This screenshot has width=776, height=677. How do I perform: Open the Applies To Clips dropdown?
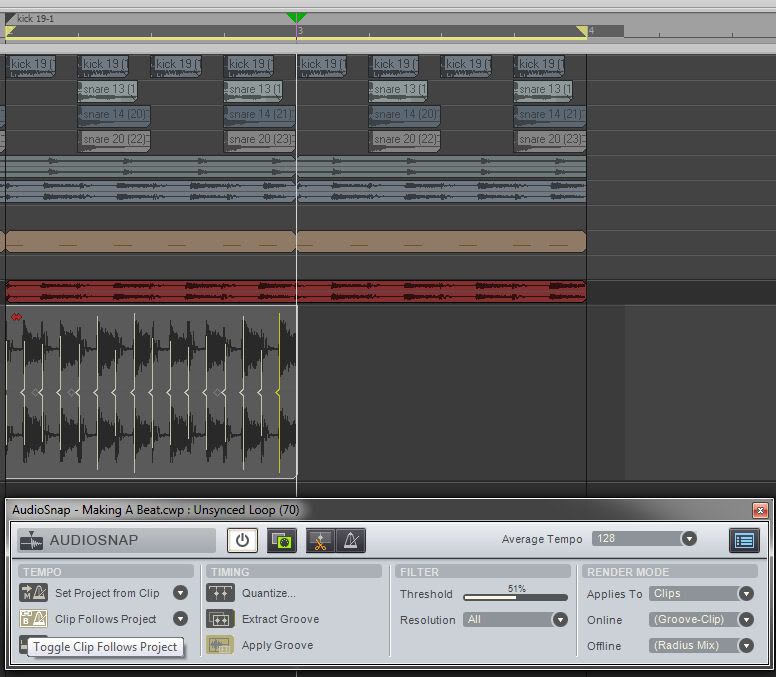pos(745,594)
